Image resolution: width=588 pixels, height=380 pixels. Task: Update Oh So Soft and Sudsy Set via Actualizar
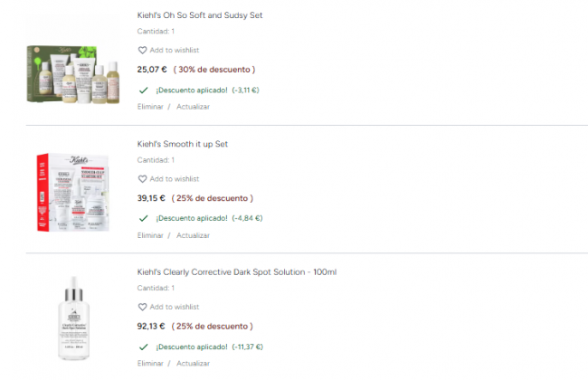pos(193,107)
